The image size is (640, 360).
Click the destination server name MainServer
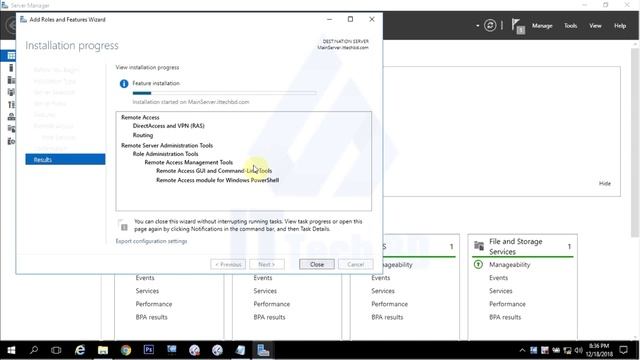[343, 47]
